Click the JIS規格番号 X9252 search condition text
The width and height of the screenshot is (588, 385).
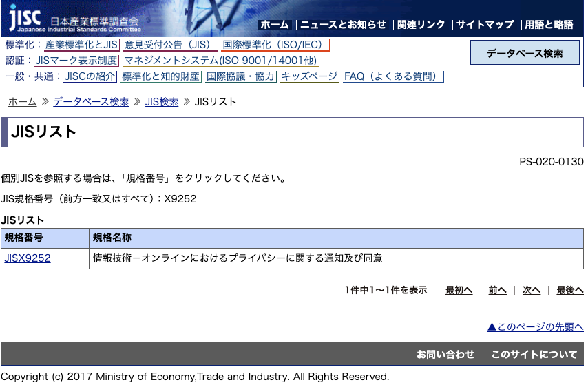(x=98, y=198)
